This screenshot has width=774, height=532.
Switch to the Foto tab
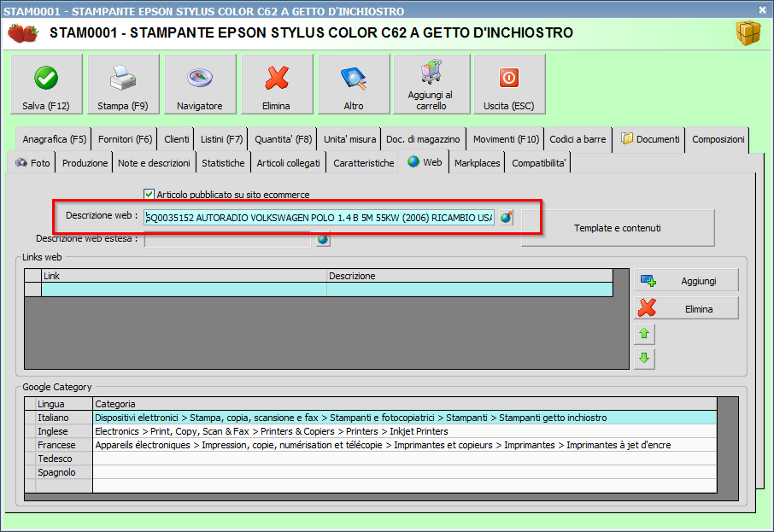[x=33, y=163]
